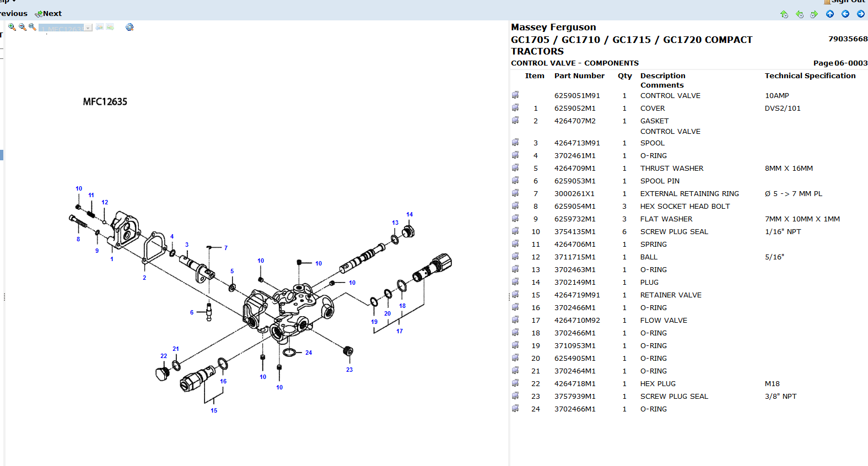Viewport: 868px width, 466px height.
Task: Click cart icon for SPOOL 4264713M91
Action: [x=515, y=143]
